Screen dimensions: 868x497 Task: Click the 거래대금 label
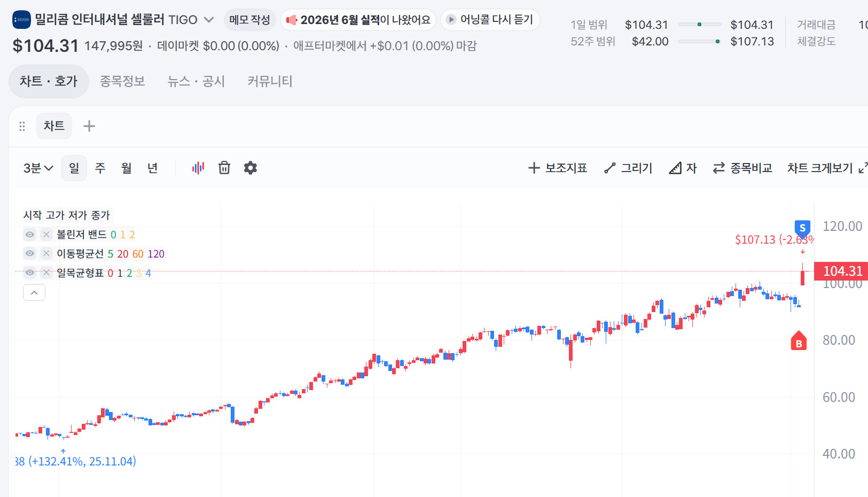816,25
